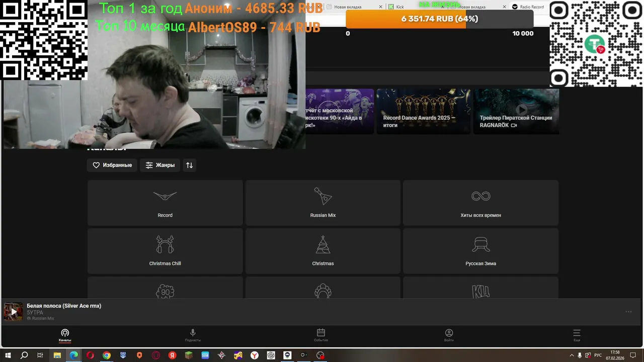Open Yandex Browser white Y icon
644x362 pixels.
(255, 355)
